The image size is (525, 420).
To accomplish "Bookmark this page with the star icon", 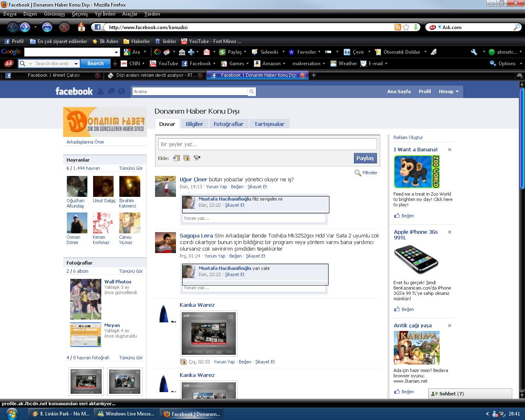I will (x=406, y=27).
